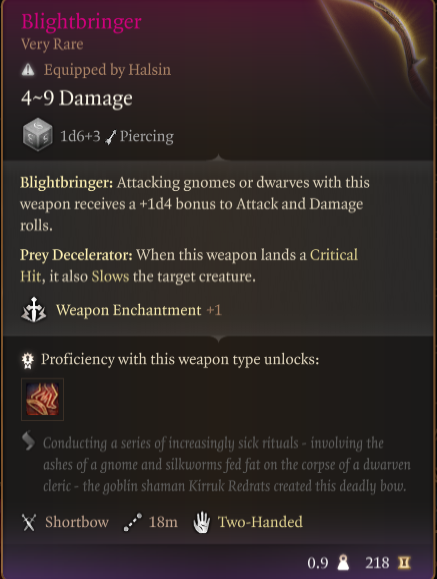
Task: Click the Weapon Enchantment sword icon
Action: coord(34,310)
